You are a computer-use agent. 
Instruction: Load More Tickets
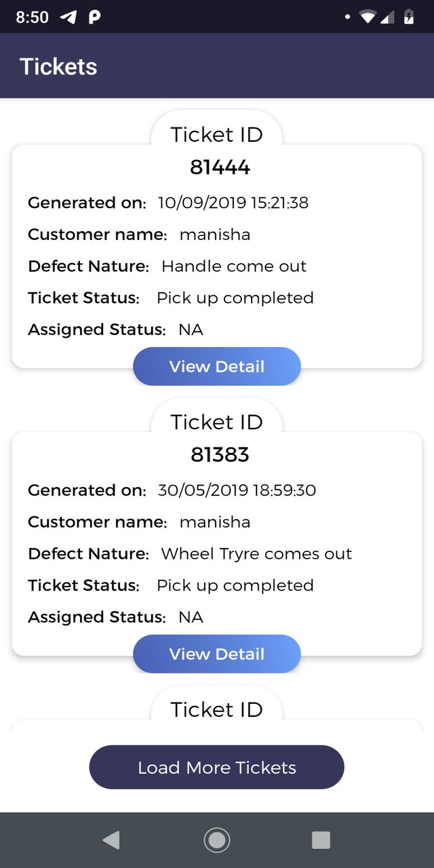click(217, 768)
